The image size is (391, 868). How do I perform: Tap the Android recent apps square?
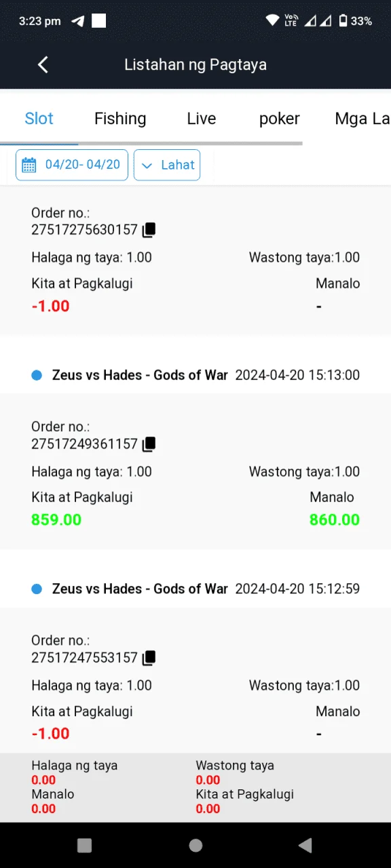(x=84, y=845)
